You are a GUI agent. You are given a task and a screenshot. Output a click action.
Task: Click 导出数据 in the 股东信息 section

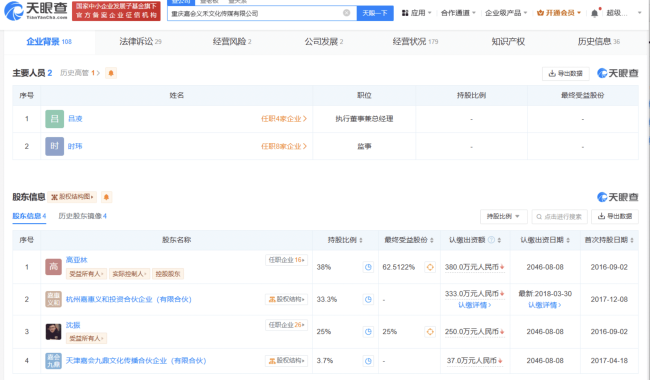[x=615, y=216]
